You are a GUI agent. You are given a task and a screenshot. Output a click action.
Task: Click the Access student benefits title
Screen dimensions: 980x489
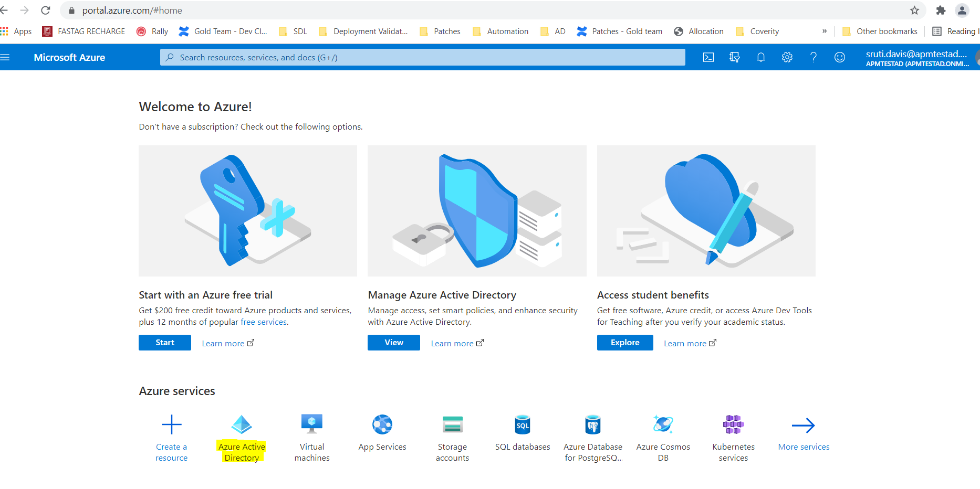[653, 295]
